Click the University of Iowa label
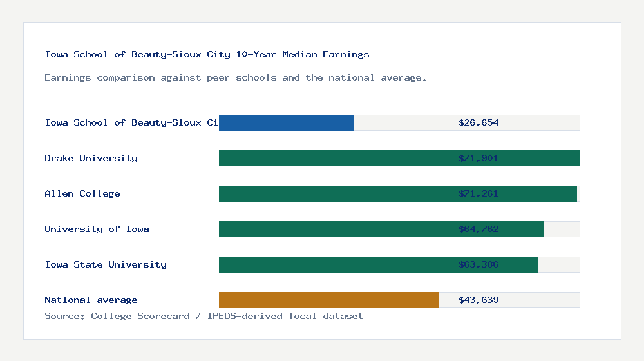The image size is (644, 361). point(97,229)
